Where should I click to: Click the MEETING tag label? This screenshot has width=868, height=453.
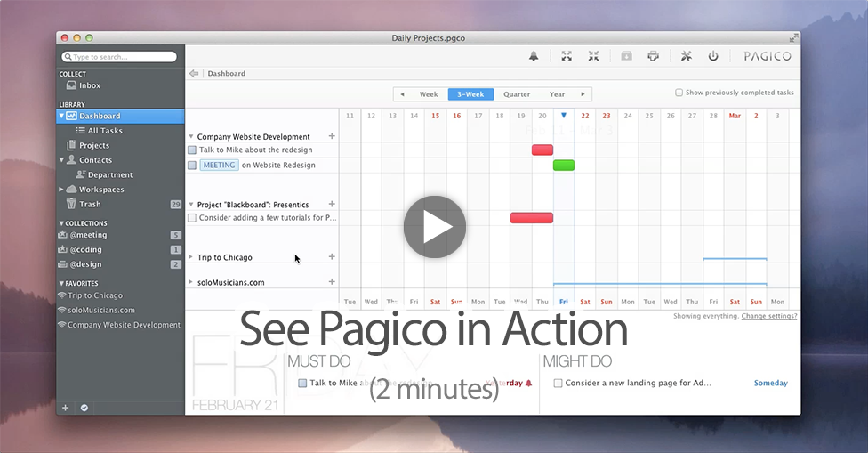(x=219, y=165)
